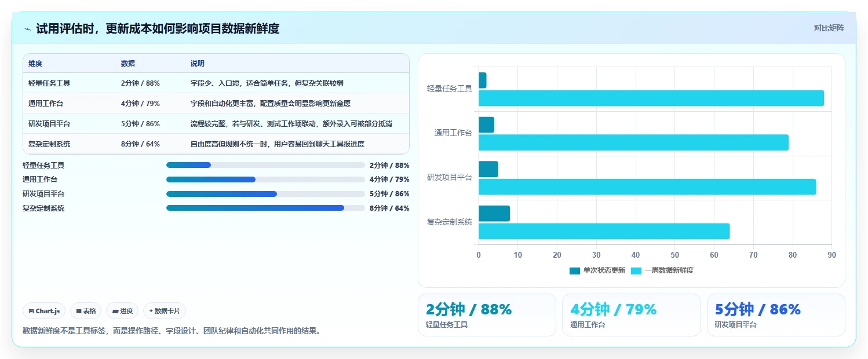Click the 说明 column header

[198, 64]
